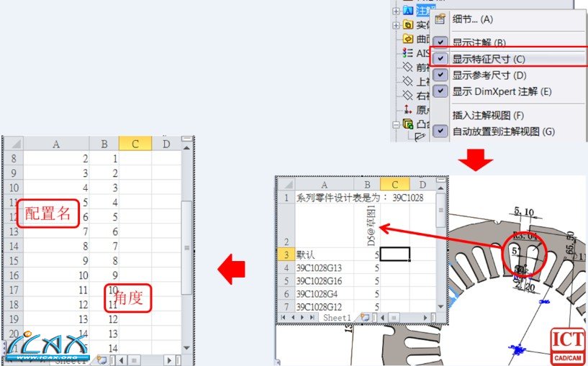The width and height of the screenshot is (588, 366).
Task: Open the 细节... (A) details menu entry
Action: coord(473,19)
